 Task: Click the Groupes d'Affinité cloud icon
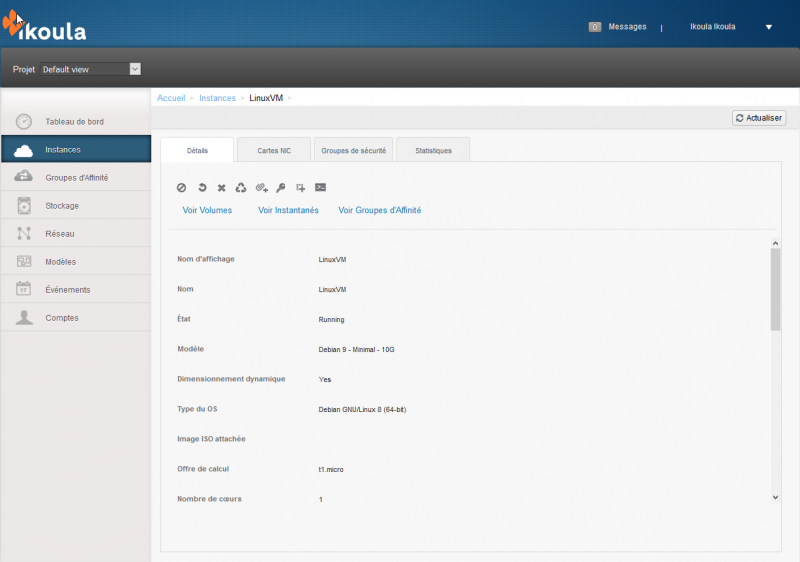(x=23, y=176)
